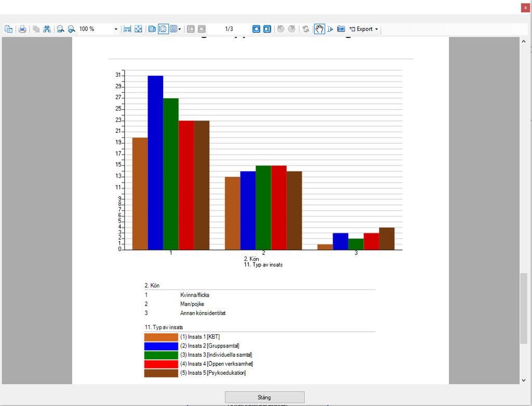Click blue Insats 2 [Gruppsamtal] legend swatch

(x=161, y=346)
